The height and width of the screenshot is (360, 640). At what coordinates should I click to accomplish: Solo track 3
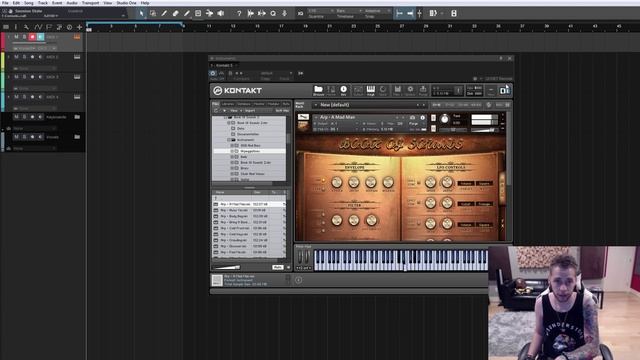[24, 77]
